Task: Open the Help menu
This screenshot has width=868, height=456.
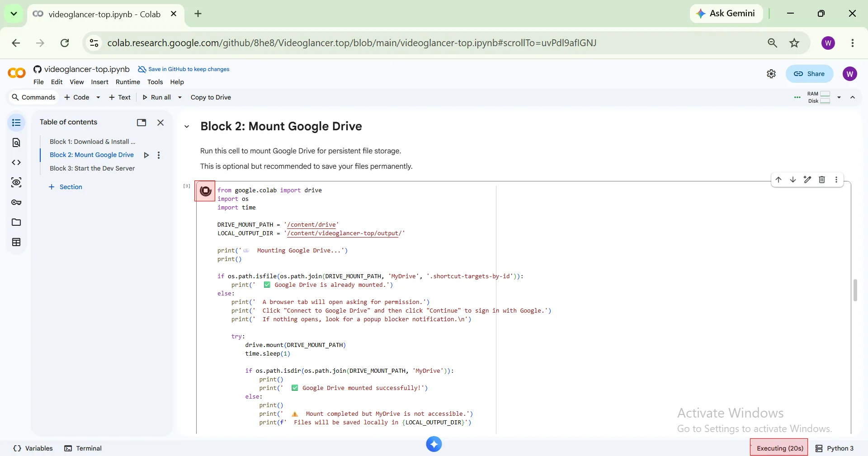Action: click(x=177, y=82)
